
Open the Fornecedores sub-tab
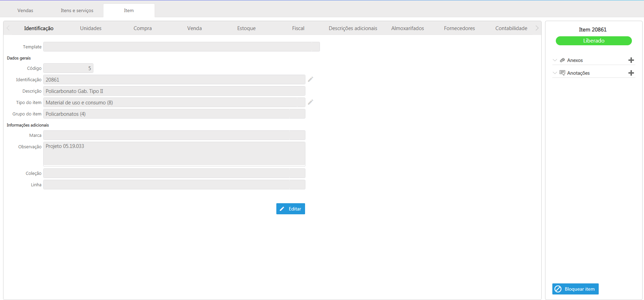(x=460, y=28)
